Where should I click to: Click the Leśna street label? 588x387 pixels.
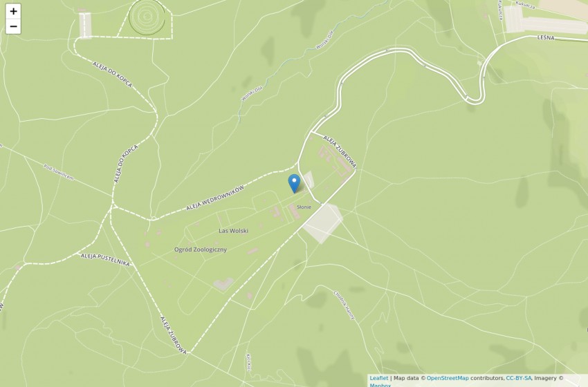(x=546, y=37)
